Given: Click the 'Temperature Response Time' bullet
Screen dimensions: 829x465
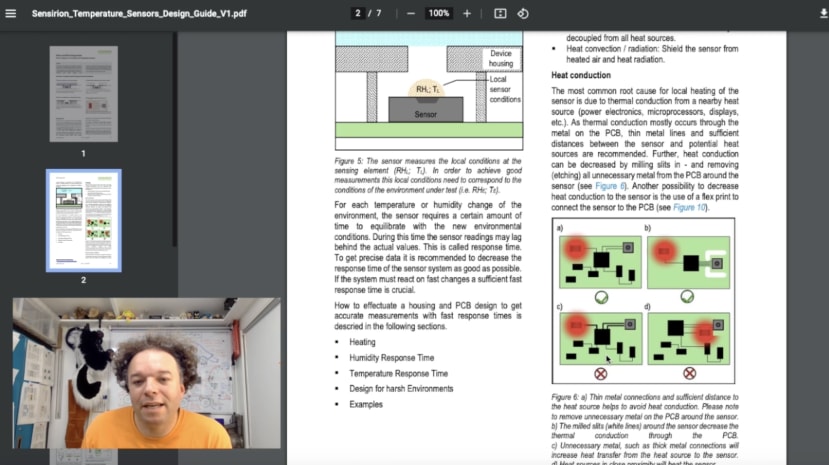Looking at the screenshot, I should pyautogui.click(x=398, y=373).
